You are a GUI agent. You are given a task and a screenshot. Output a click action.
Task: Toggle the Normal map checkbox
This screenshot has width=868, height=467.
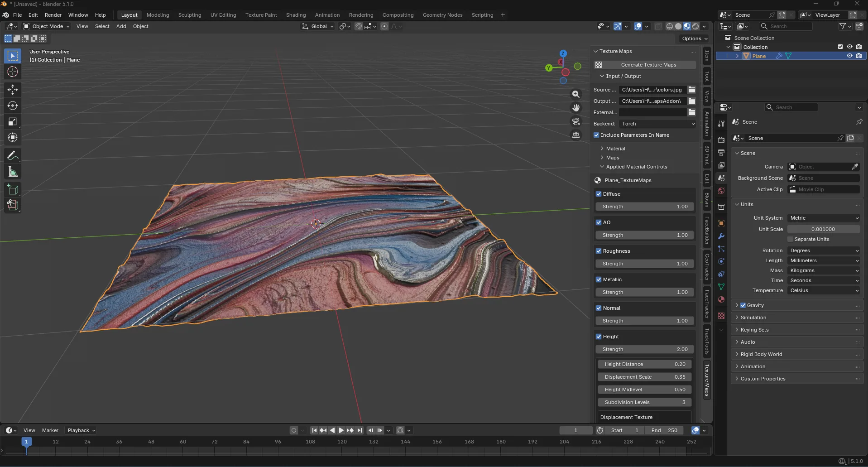(x=599, y=308)
